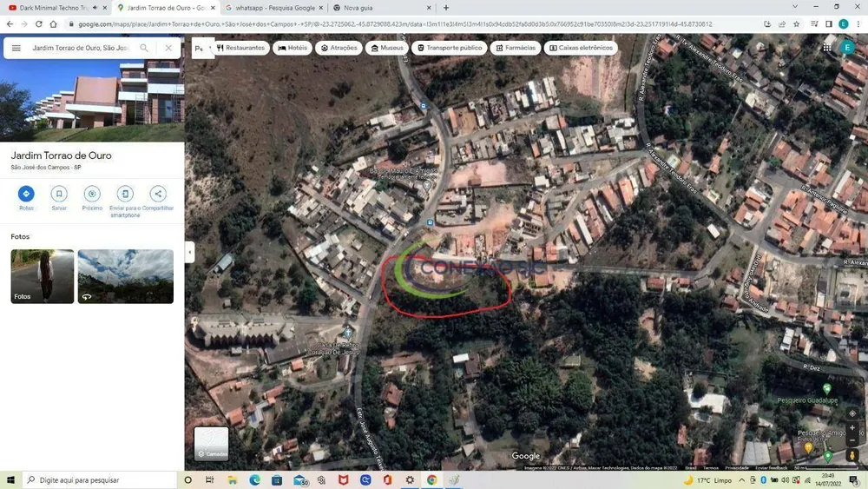Viewport: 868px width, 489px height.
Task: Click the Chrome address bar URL
Action: (x=395, y=24)
